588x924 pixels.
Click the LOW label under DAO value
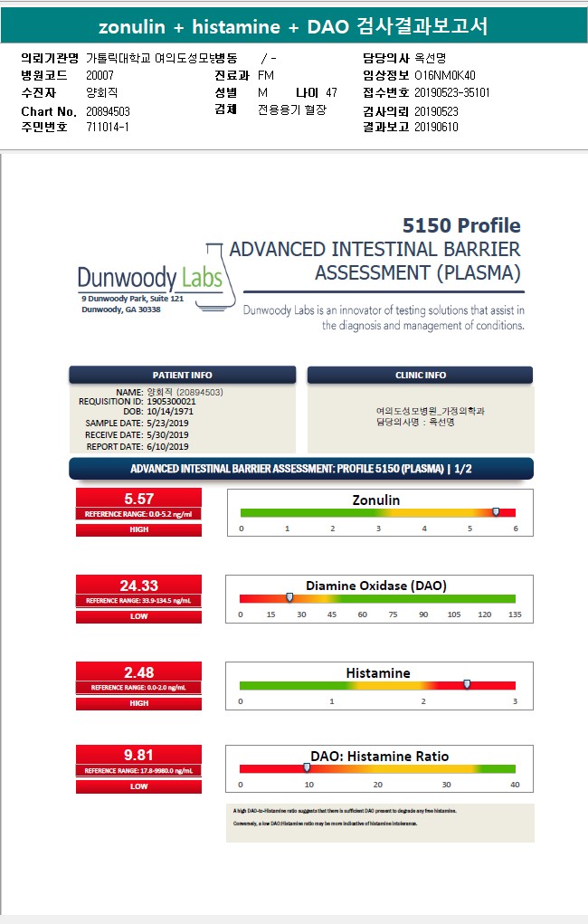pyautogui.click(x=139, y=616)
